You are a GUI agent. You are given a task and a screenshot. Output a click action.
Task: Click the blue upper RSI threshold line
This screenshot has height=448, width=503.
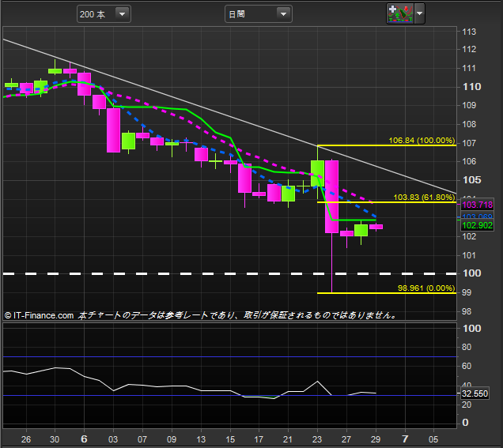[229, 356]
